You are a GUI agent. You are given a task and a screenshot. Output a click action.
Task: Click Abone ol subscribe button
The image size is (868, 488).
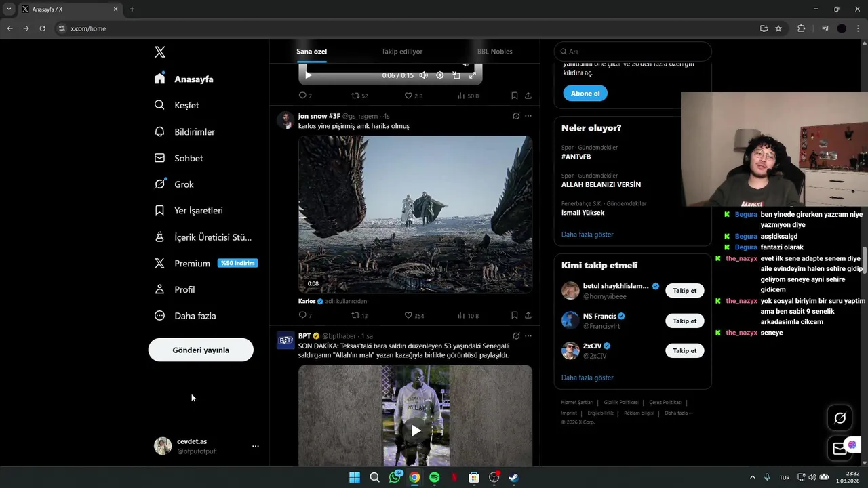[x=585, y=94]
